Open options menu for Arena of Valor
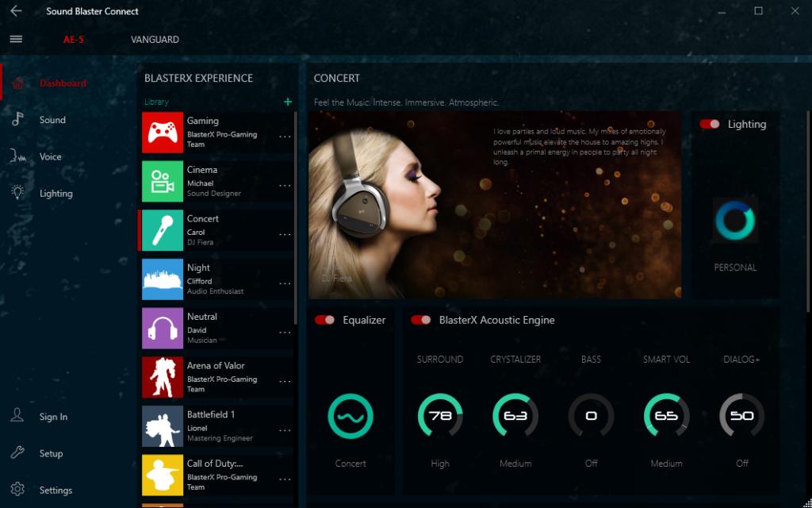Image resolution: width=812 pixels, height=508 pixels. tap(285, 382)
